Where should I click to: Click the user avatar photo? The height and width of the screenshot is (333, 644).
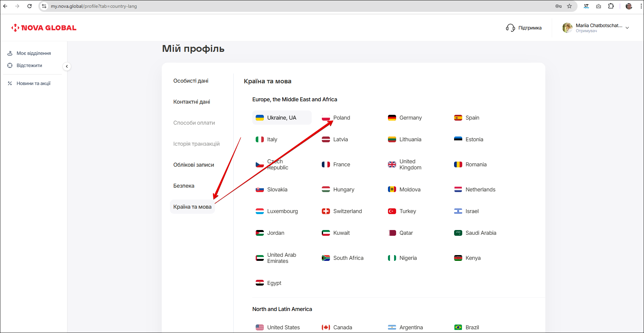567,28
